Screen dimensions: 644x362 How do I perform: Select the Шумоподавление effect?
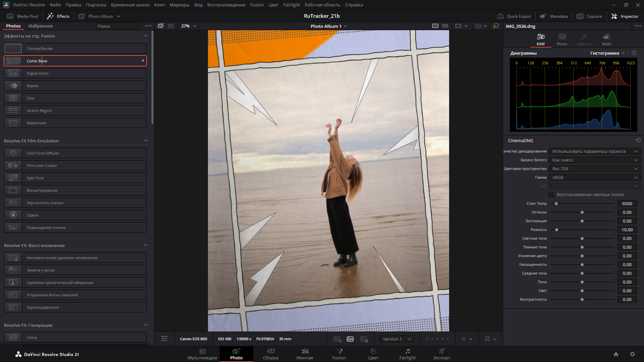[75, 307]
